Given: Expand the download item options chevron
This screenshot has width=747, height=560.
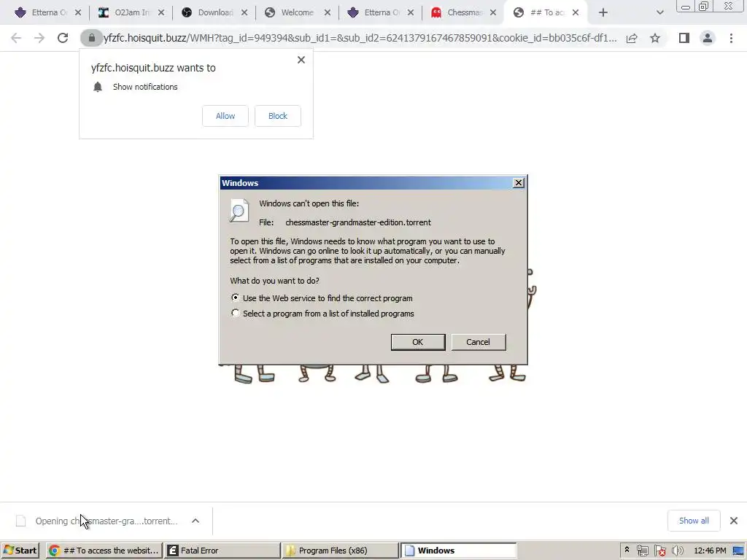Looking at the screenshot, I should tap(196, 521).
